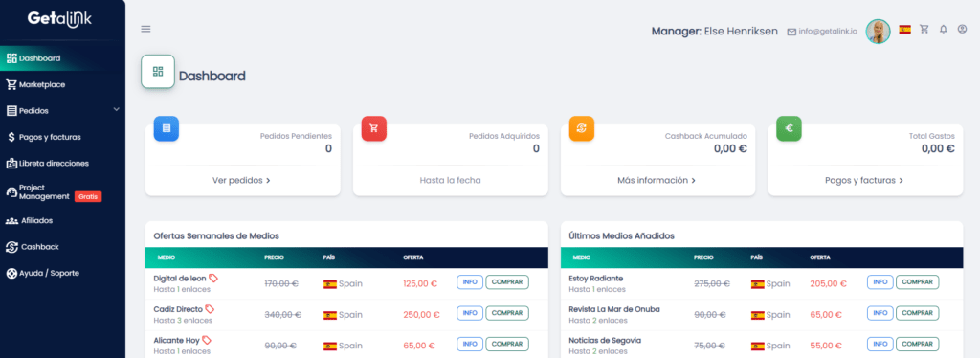Click the blue Pedidos Pendientes card icon
Viewport: 980px width, 358px height.
167,128
